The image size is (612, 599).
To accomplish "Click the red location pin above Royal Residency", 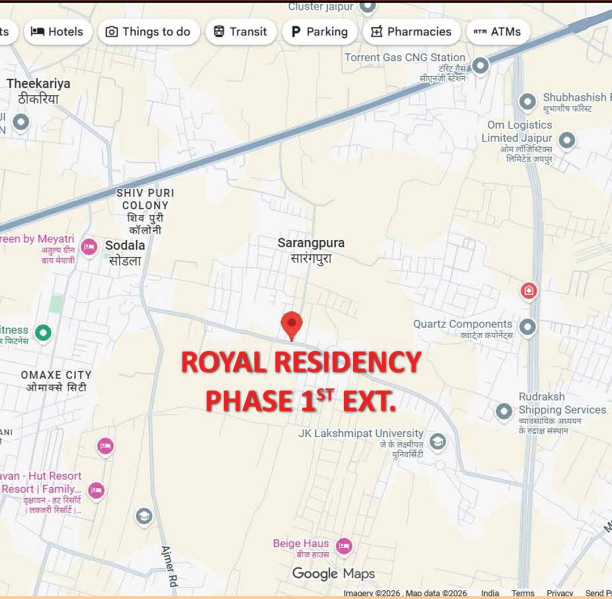I will click(x=291, y=325).
